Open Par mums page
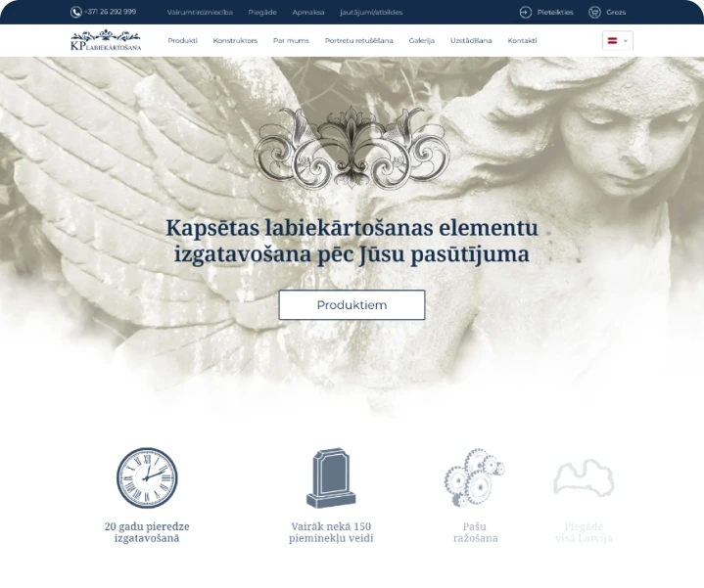Screen dimensions: 704x588 [291, 40]
